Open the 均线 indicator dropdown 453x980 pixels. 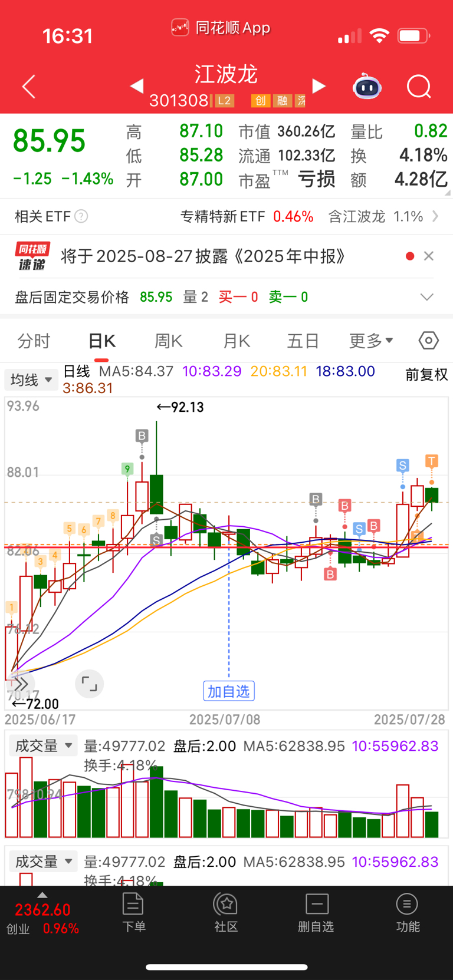pyautogui.click(x=31, y=380)
